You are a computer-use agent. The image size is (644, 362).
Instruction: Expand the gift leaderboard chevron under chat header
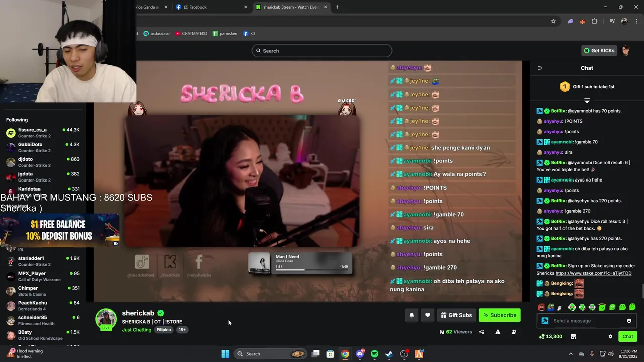pos(587,101)
